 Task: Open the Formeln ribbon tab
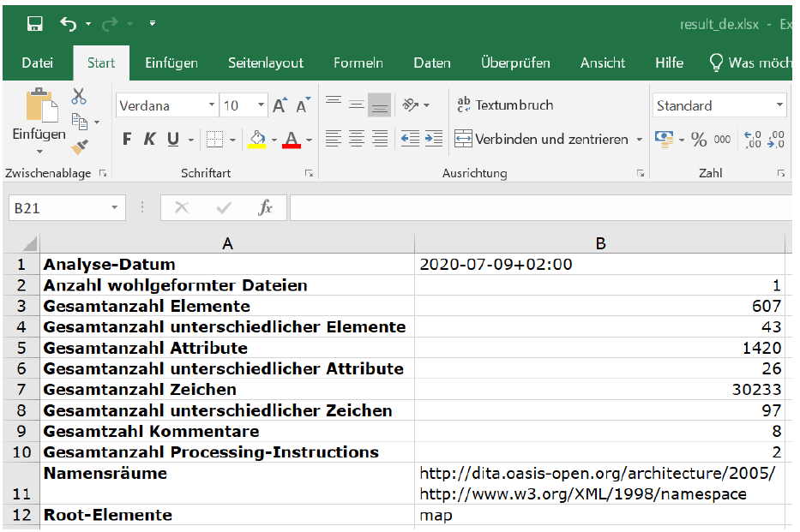[x=358, y=62]
